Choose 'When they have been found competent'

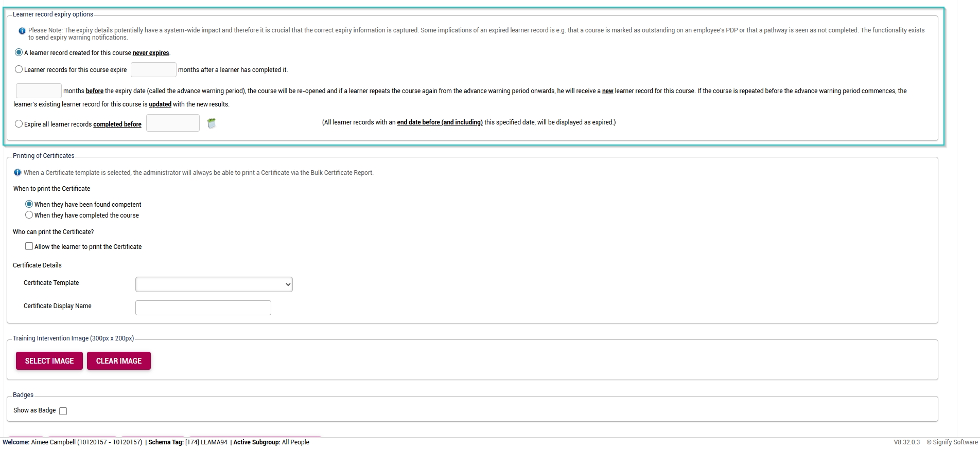click(x=29, y=204)
